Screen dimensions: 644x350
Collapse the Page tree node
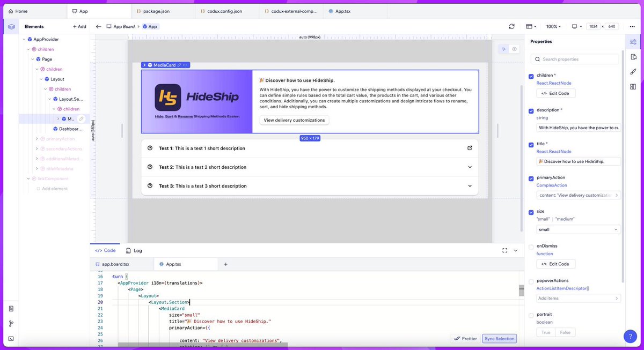33,59
